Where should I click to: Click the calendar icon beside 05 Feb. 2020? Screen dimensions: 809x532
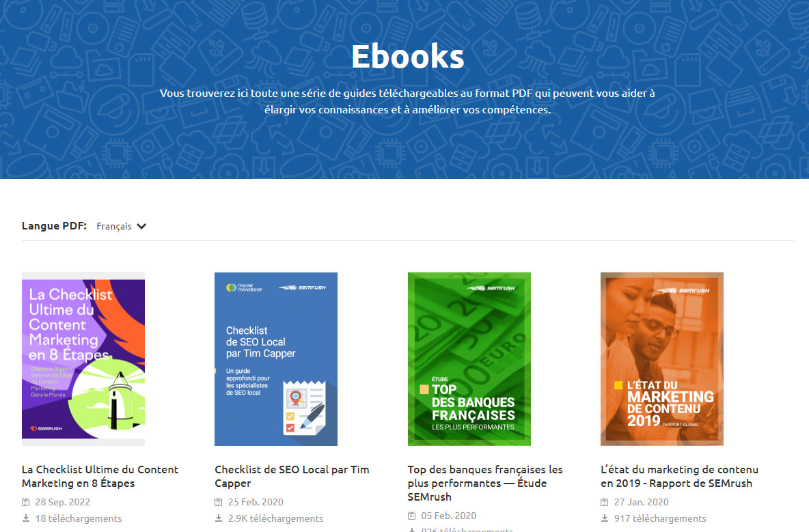[412, 516]
